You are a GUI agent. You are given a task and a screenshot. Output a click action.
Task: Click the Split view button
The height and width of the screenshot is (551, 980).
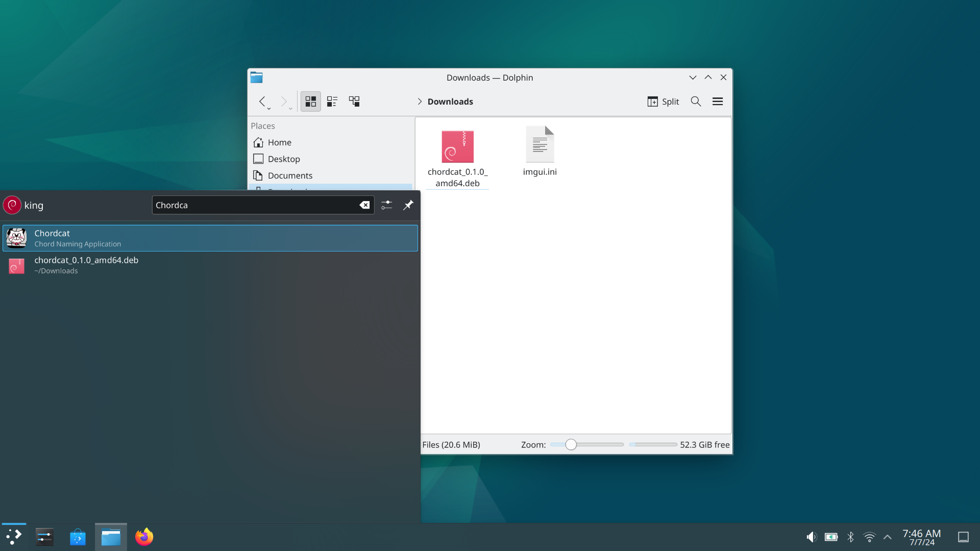(663, 102)
